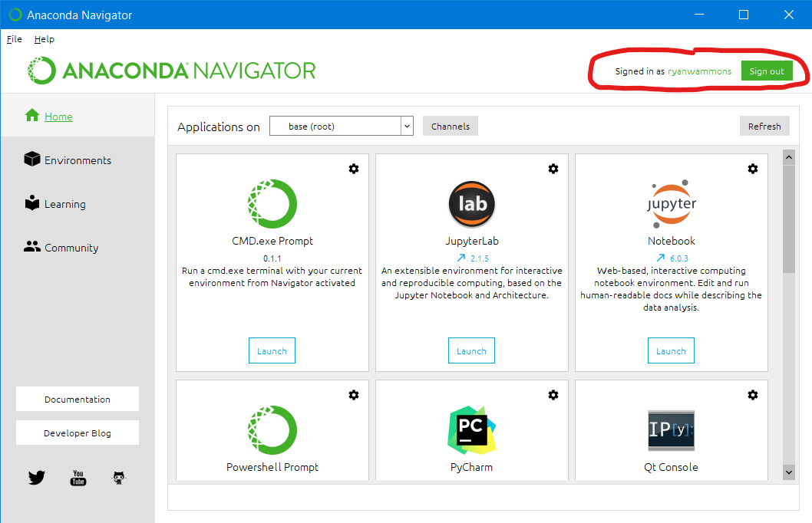
Task: Click the CMD.exe Prompt application logo
Action: [x=272, y=204]
